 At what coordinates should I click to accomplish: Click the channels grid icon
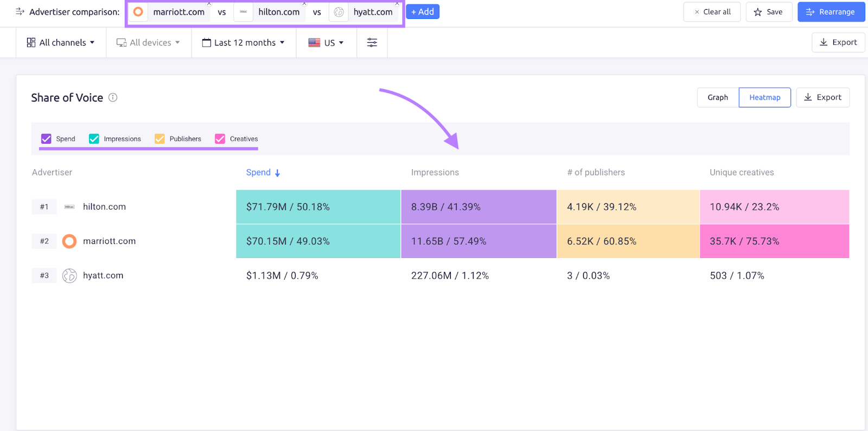31,42
